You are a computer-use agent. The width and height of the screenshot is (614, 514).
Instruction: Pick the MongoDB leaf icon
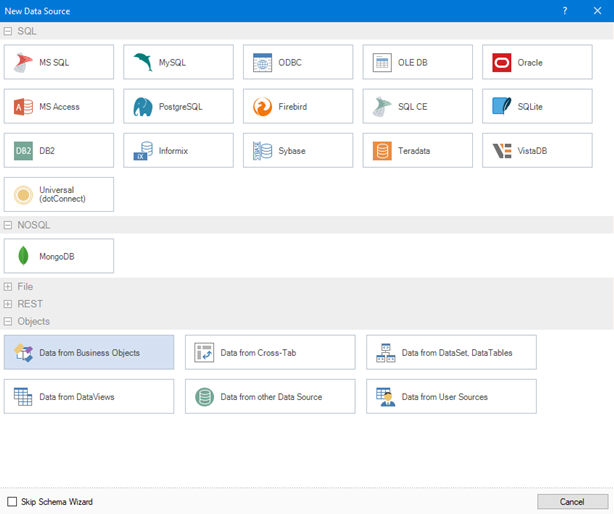[x=23, y=256]
